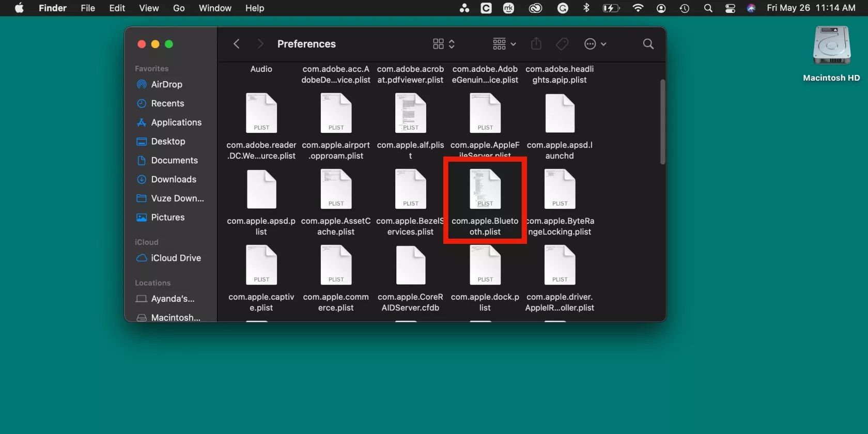
Task: Open Macintosh HD desktop drive icon
Action: (x=831, y=47)
